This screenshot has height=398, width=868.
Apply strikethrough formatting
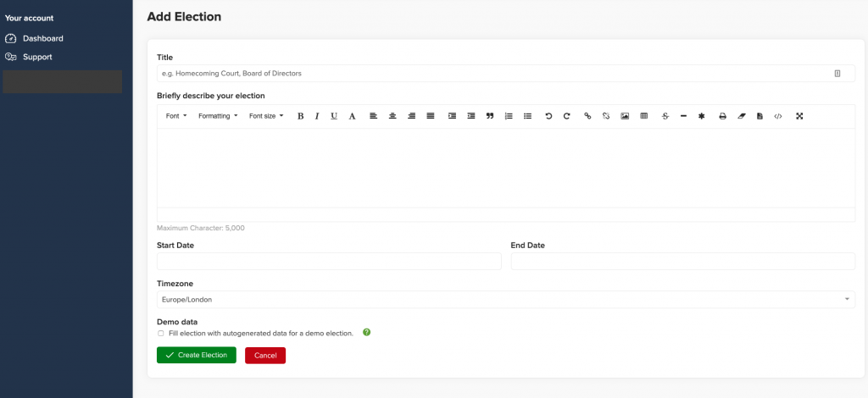(665, 116)
